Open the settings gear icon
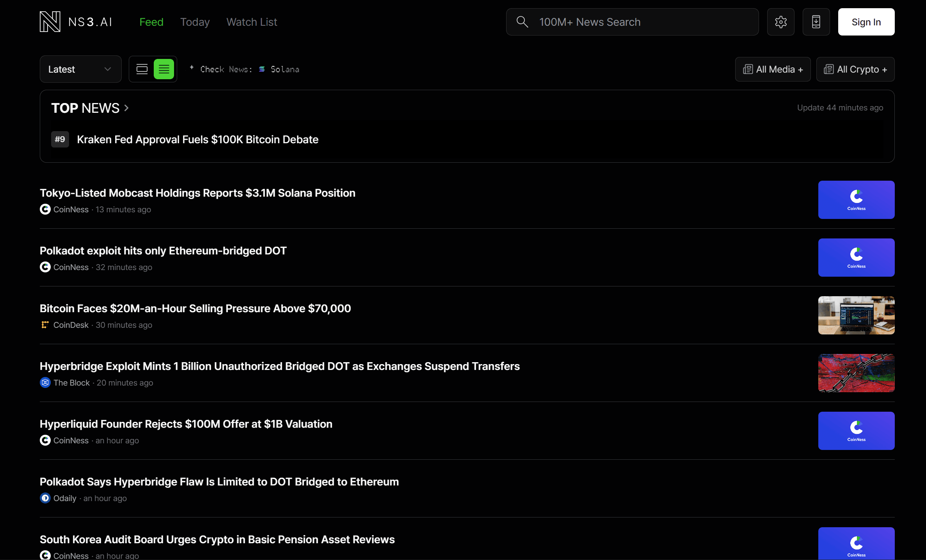 tap(780, 22)
